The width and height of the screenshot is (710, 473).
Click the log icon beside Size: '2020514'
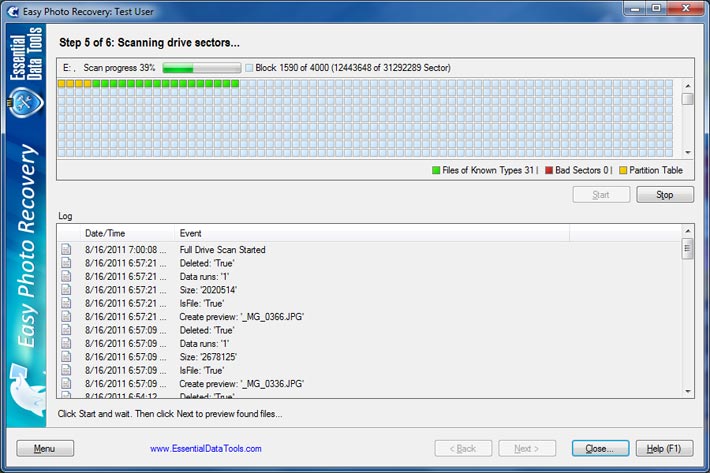(67, 289)
